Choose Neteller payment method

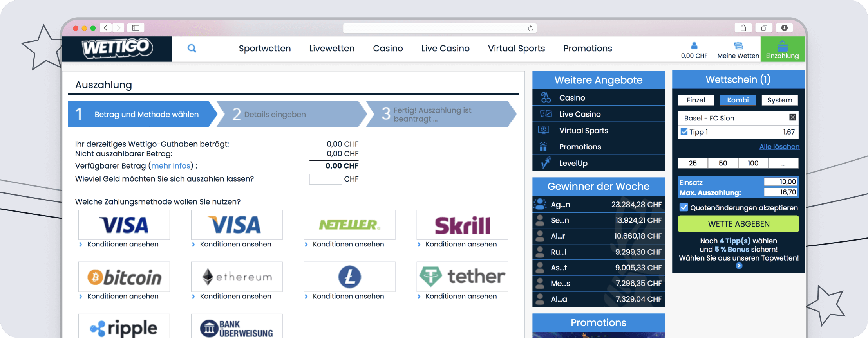pos(350,225)
